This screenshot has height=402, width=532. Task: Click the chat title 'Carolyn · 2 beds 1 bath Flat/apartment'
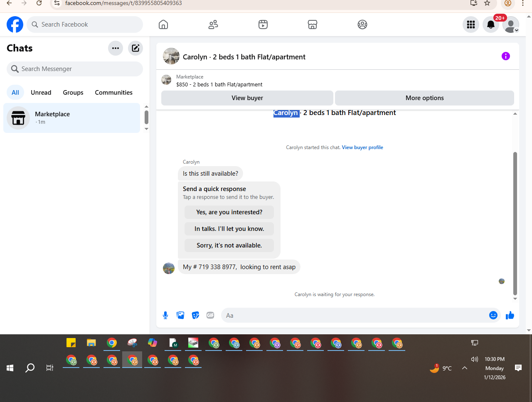pyautogui.click(x=244, y=57)
